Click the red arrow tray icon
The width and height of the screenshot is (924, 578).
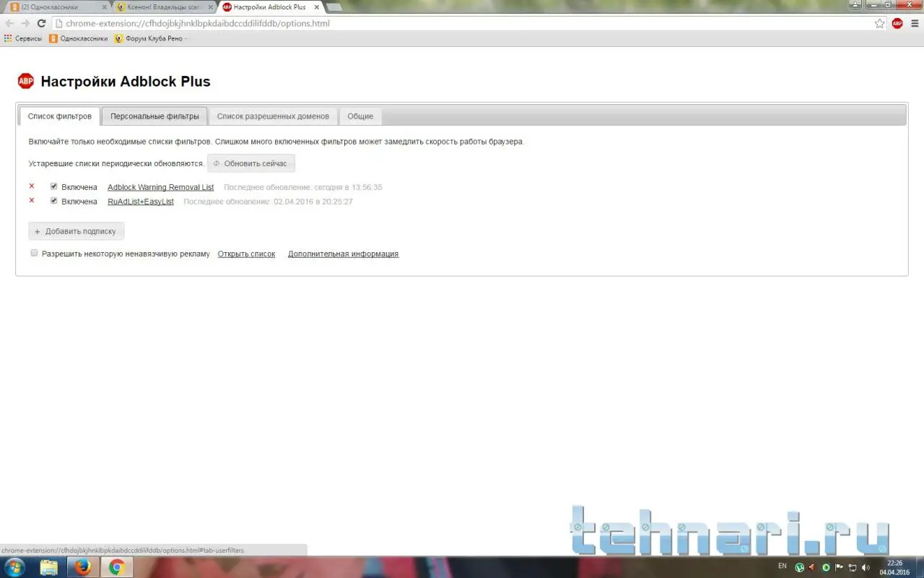click(x=812, y=567)
